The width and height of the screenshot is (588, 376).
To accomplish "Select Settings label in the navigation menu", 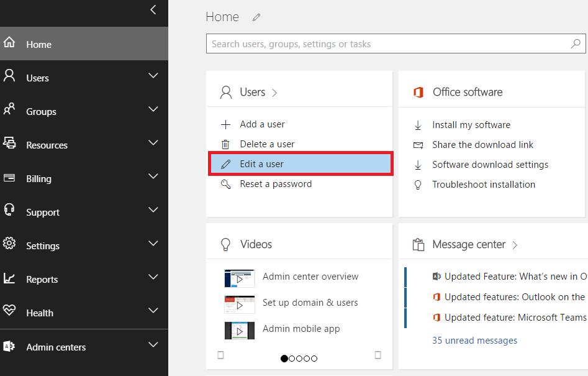I will pyautogui.click(x=43, y=246).
